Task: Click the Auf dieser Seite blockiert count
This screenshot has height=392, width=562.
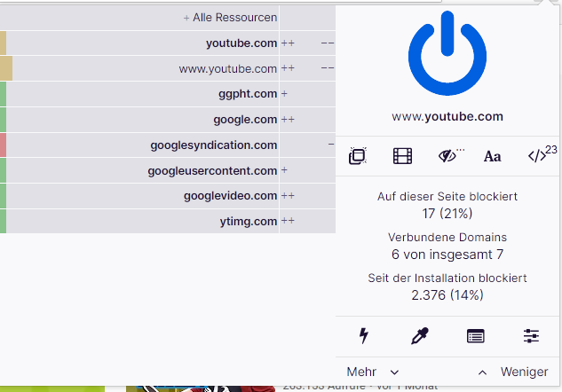Action: click(x=447, y=214)
